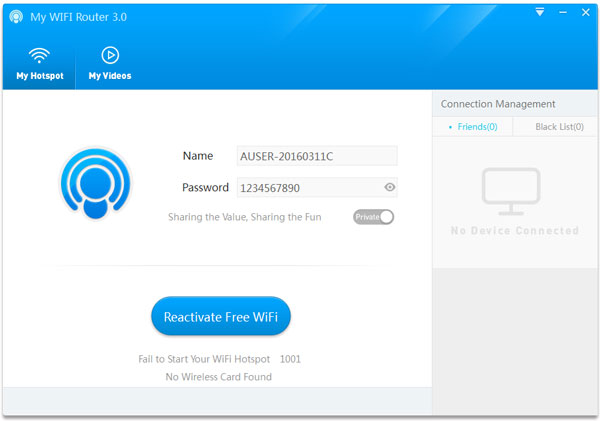The width and height of the screenshot is (600, 421).
Task: Close the My WIFI Router window
Action: pos(585,12)
